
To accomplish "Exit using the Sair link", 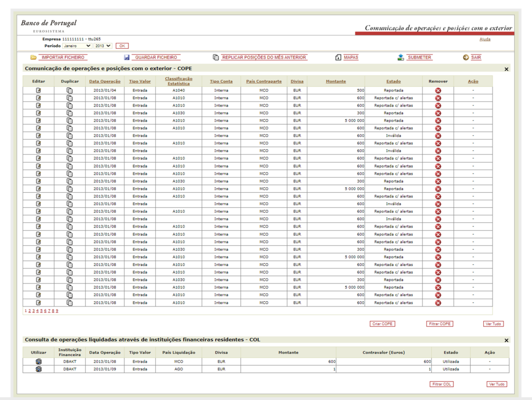I will pos(476,57).
